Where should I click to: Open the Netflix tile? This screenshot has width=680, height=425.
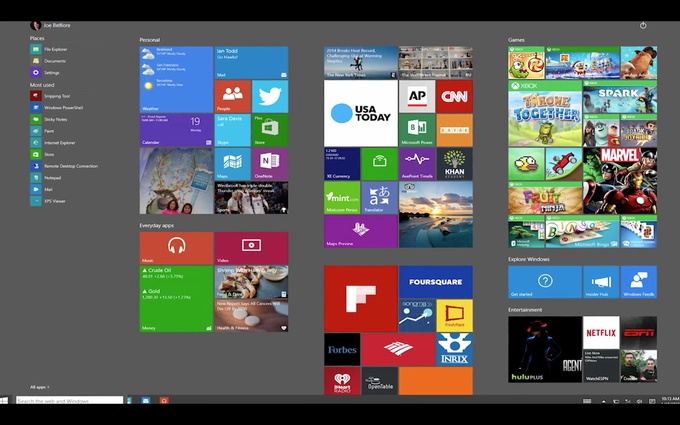tap(601, 333)
